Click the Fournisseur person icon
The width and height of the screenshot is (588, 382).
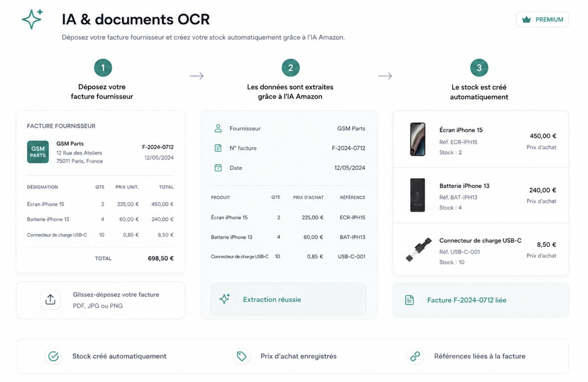pyautogui.click(x=218, y=129)
